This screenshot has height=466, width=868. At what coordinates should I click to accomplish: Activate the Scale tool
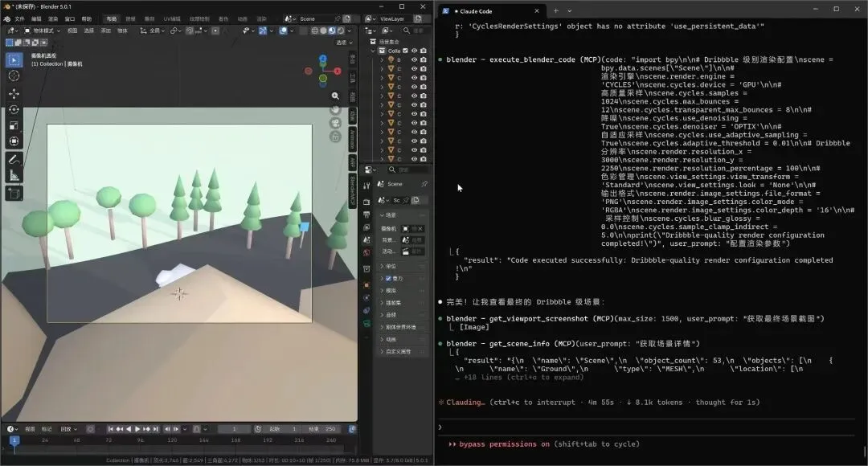click(x=14, y=125)
